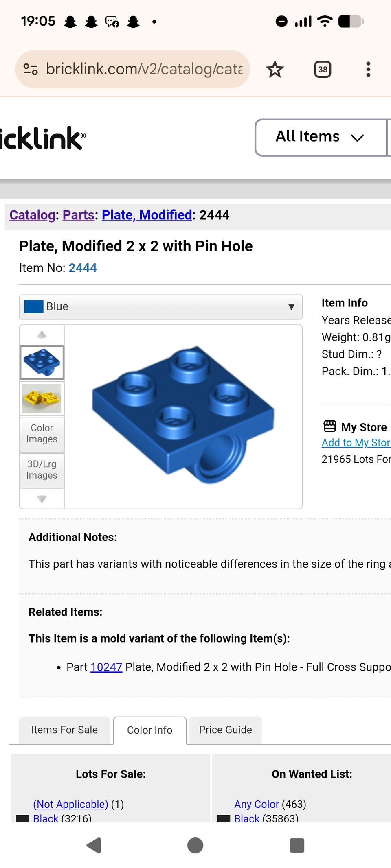Expand the All Items search category dropdown
Image resolution: width=391 pixels, height=868 pixels.
pyautogui.click(x=321, y=137)
